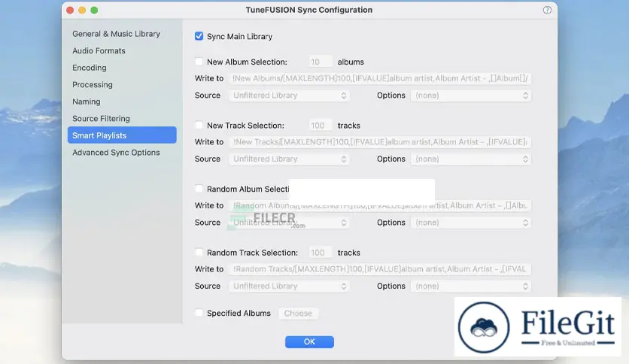Open Options dropdown under New Track Selection

tap(471, 159)
